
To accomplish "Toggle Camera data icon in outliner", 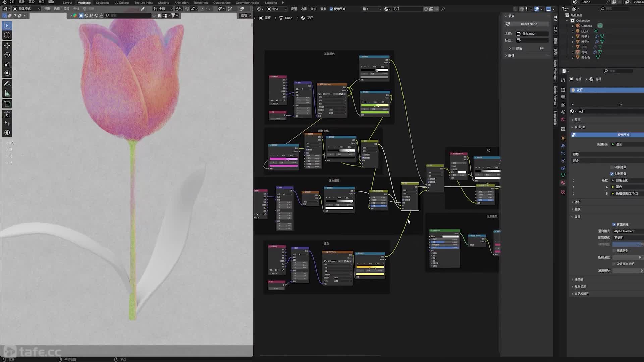I will pos(600,26).
